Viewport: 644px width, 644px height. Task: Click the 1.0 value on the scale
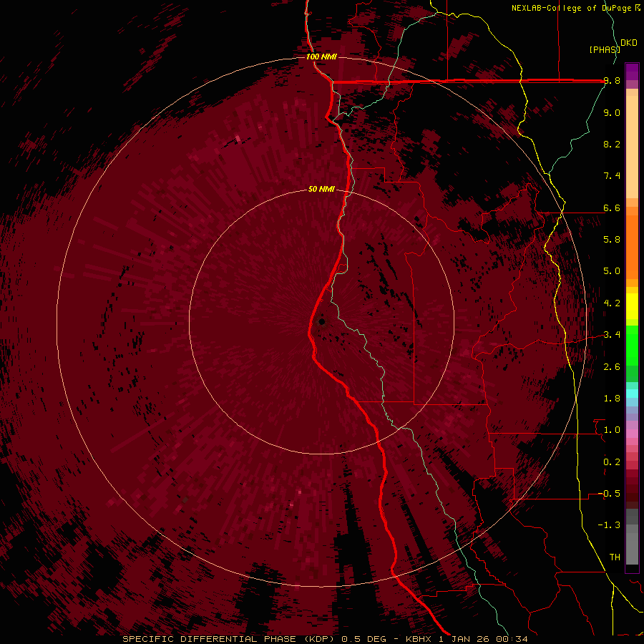click(x=612, y=430)
